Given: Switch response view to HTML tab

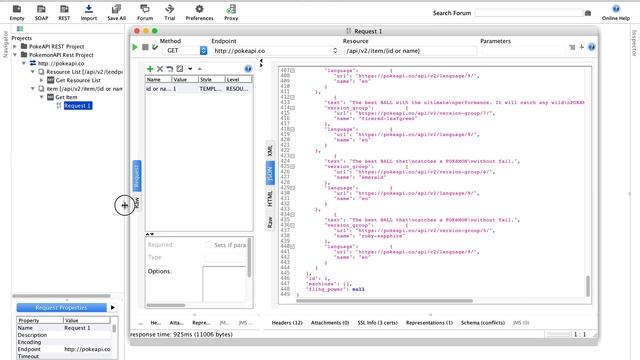Looking at the screenshot, I should coord(270,198).
